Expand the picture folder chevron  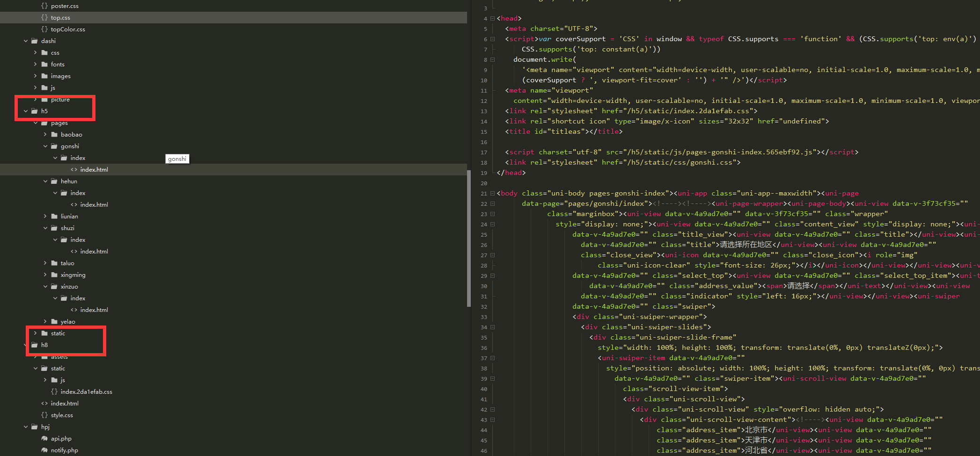tap(35, 100)
